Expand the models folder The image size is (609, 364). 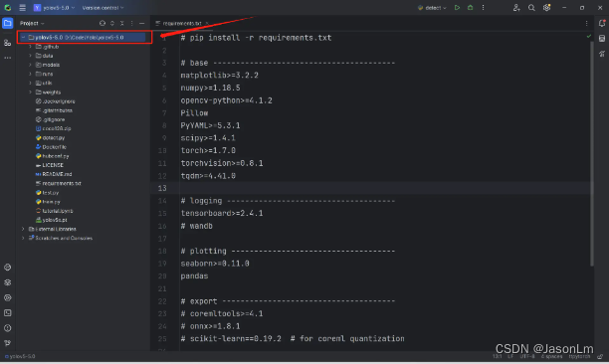point(30,65)
